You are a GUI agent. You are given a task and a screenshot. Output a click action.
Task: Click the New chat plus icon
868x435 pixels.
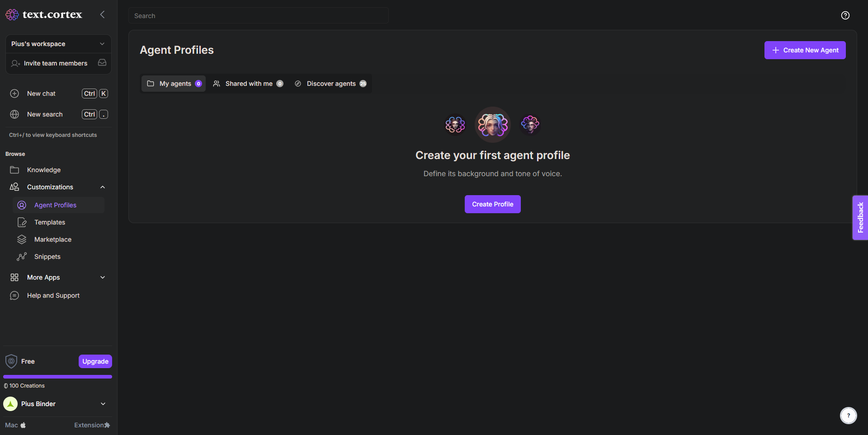[x=14, y=94]
